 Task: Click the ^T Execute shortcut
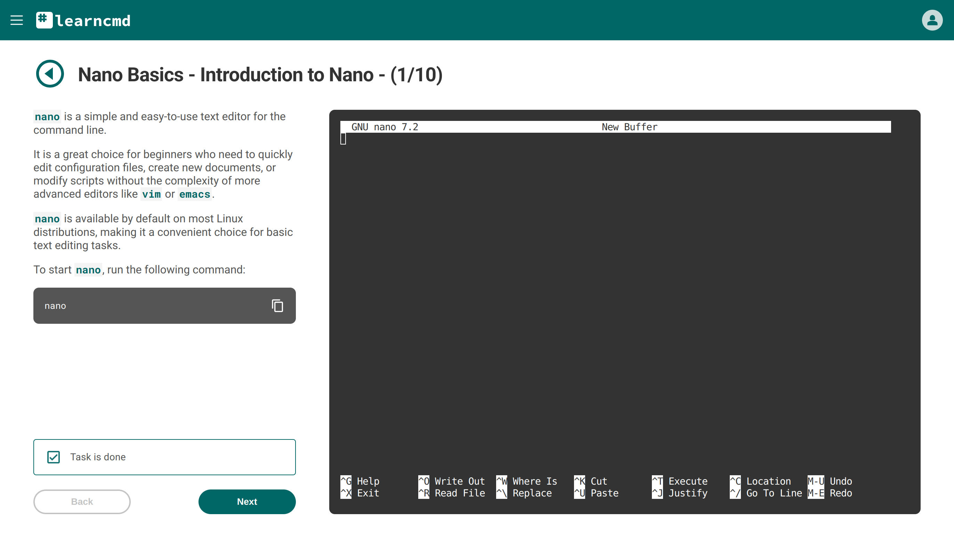coord(680,481)
